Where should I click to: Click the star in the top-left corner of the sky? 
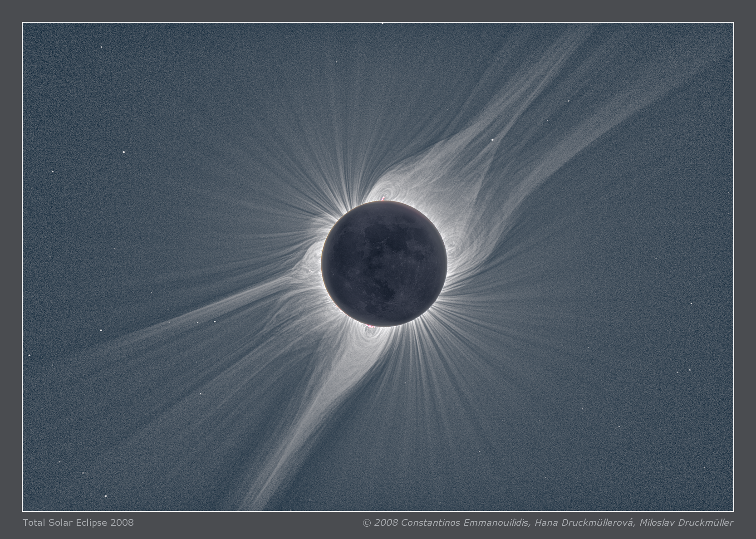point(101,47)
